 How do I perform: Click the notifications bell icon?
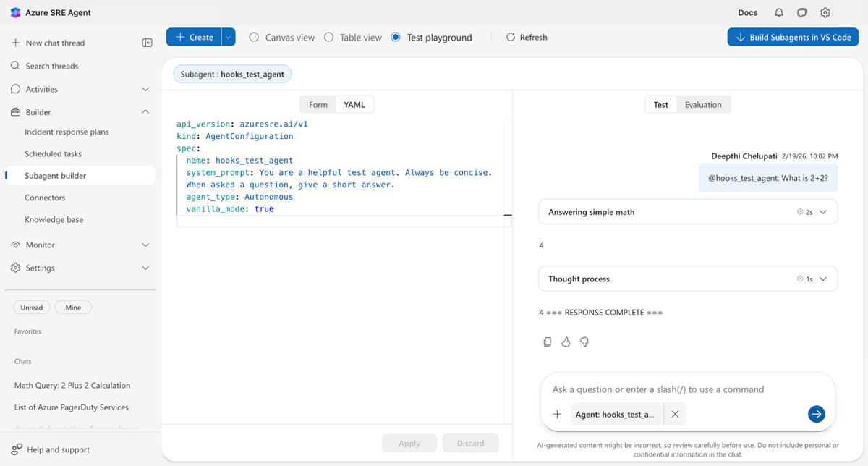779,13
